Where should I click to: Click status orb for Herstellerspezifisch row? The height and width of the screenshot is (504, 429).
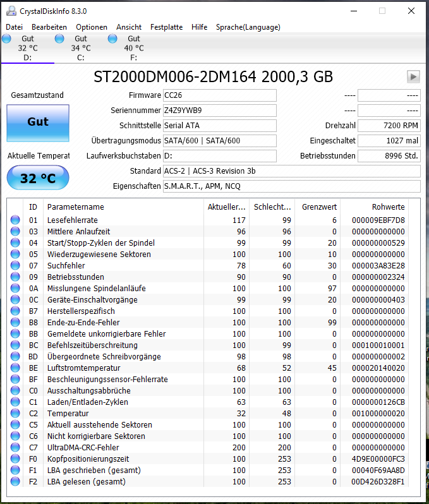click(x=15, y=311)
